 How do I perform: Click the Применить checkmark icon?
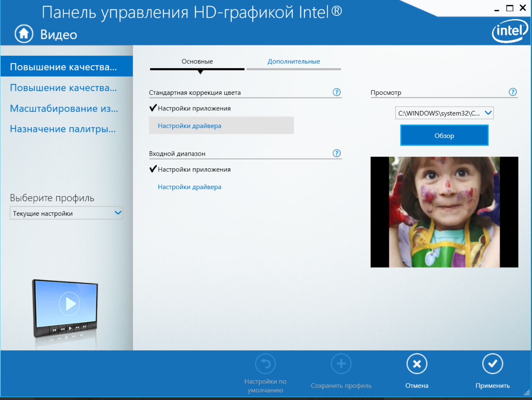coord(492,364)
